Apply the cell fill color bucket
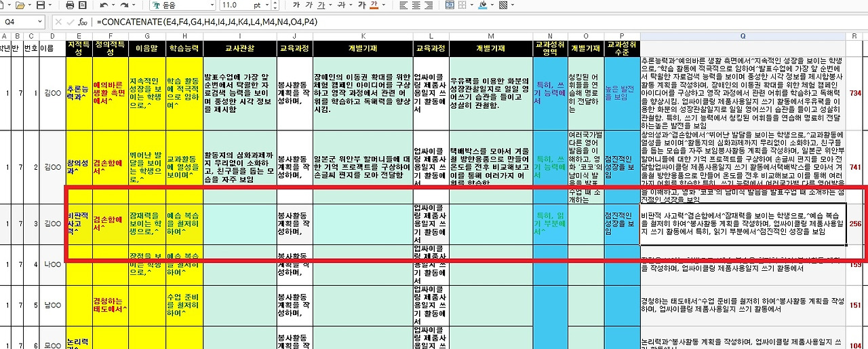Screen dimensions: 868x349 click(x=483, y=5)
